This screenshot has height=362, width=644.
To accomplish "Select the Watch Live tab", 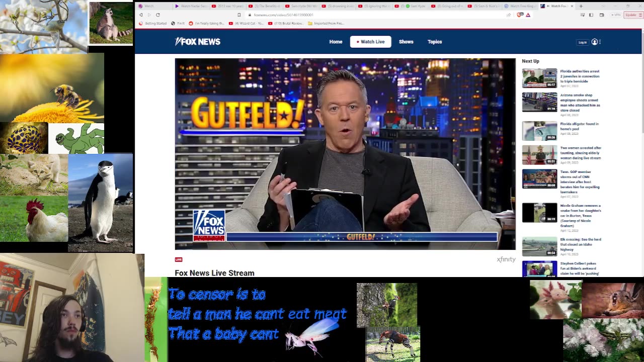I will (370, 42).
